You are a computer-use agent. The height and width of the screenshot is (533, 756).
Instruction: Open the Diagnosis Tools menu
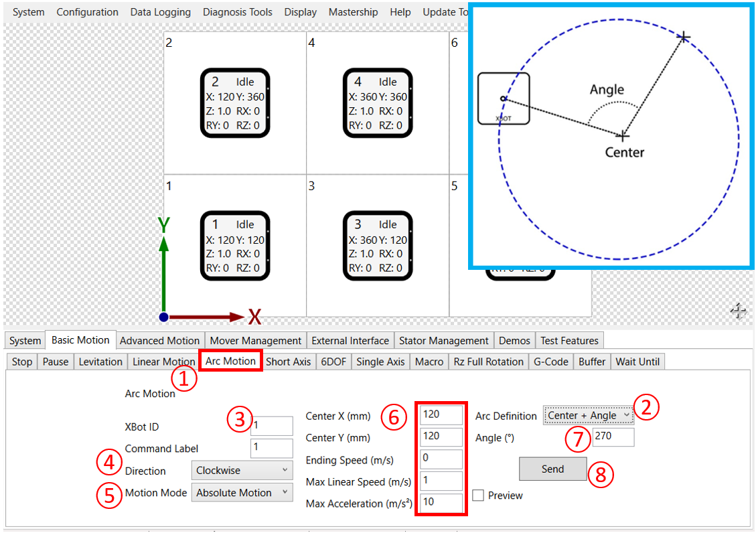click(238, 12)
